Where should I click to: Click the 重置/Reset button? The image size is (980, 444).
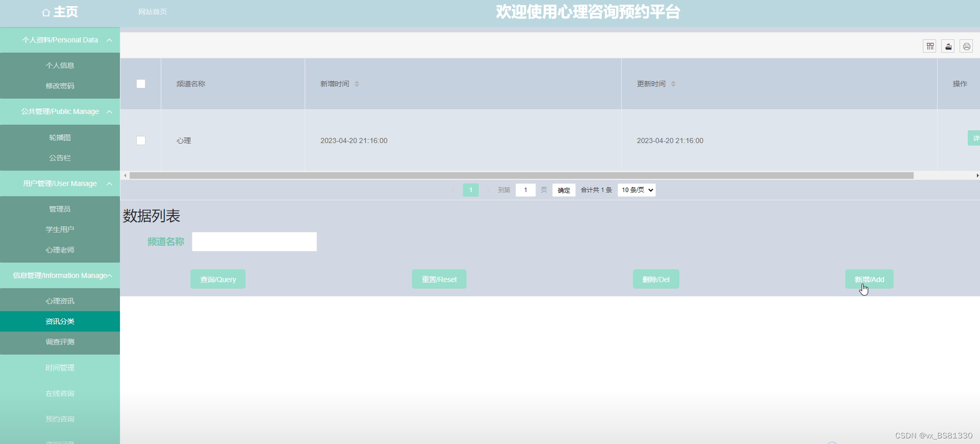(439, 279)
